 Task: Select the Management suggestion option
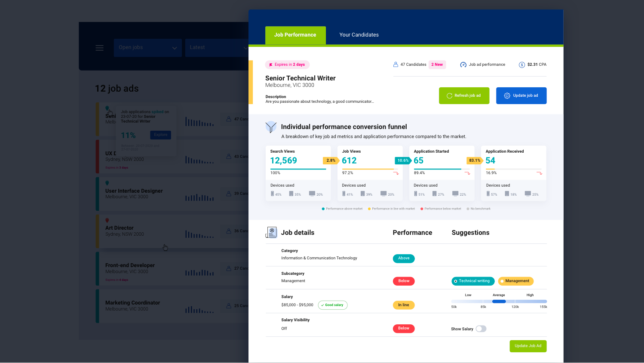coord(515,281)
